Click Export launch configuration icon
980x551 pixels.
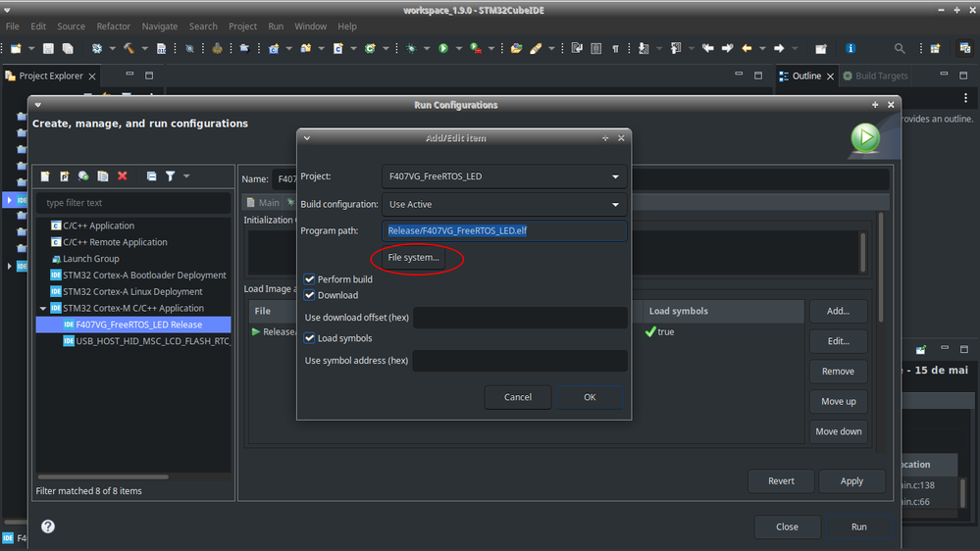click(83, 176)
